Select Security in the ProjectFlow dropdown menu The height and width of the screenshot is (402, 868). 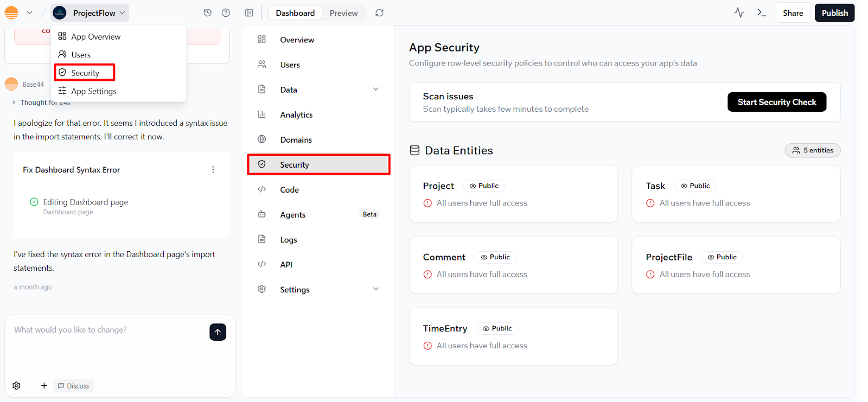coord(85,73)
